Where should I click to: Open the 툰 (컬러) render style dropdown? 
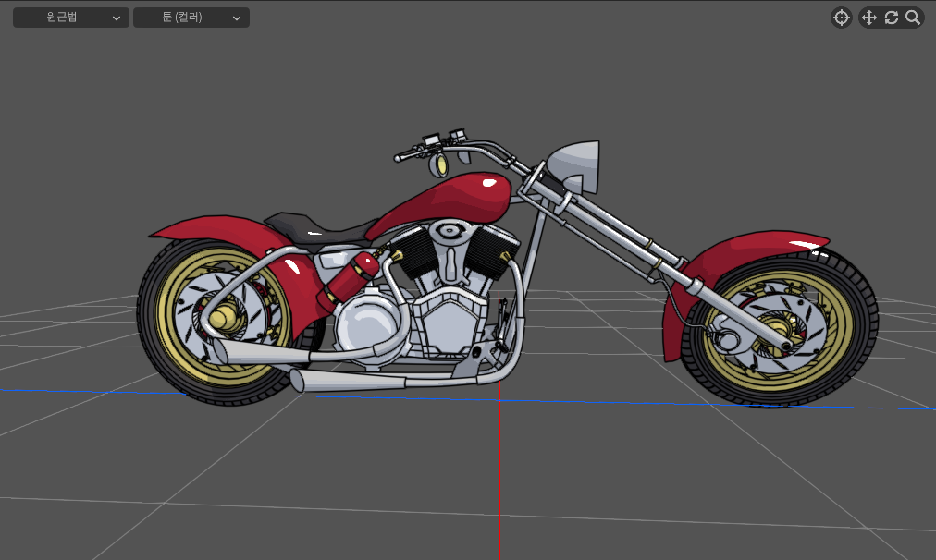191,18
